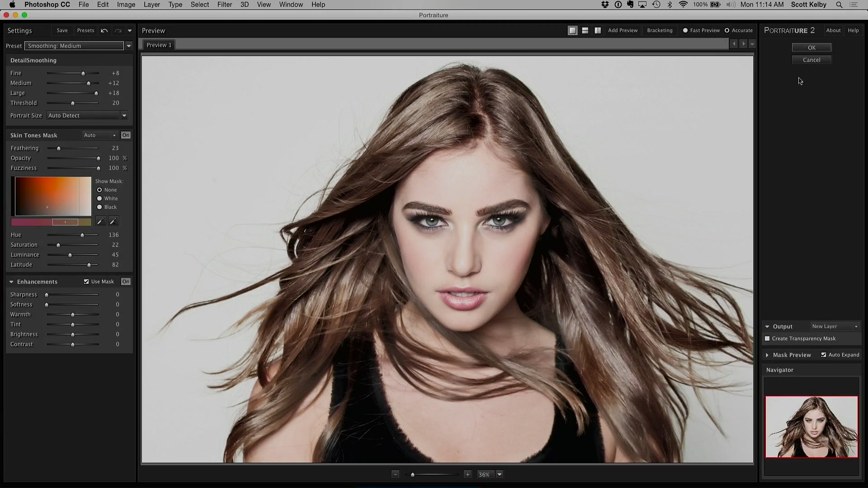Open the Apple menu
Viewport: 868px width, 488px height.
click(12, 5)
